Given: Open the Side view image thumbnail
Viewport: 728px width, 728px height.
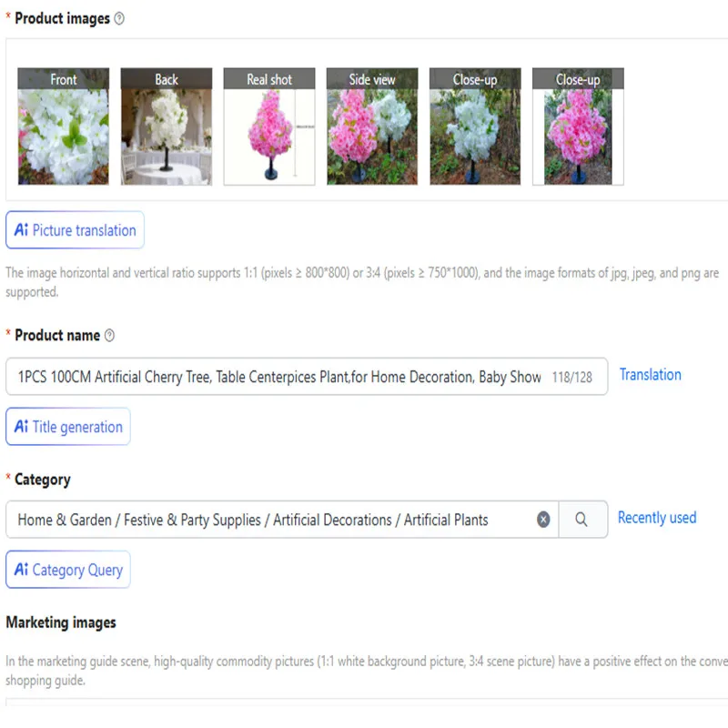Looking at the screenshot, I should (x=372, y=126).
